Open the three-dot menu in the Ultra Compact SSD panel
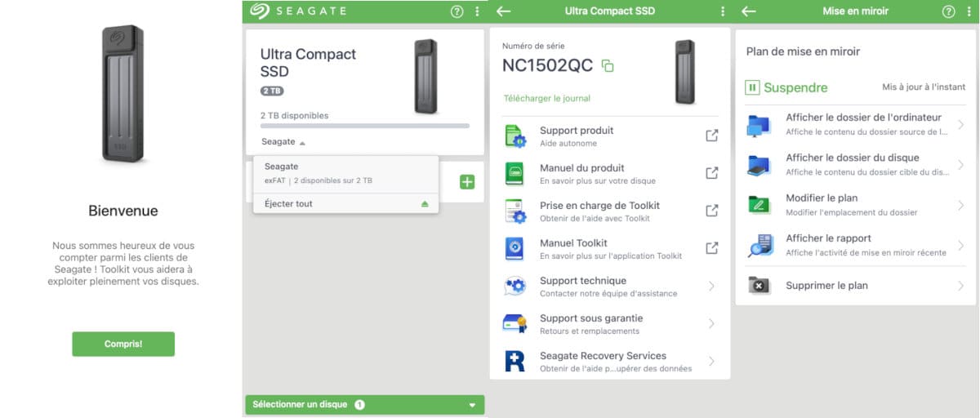Screen dimensions: 980x418 (723, 11)
